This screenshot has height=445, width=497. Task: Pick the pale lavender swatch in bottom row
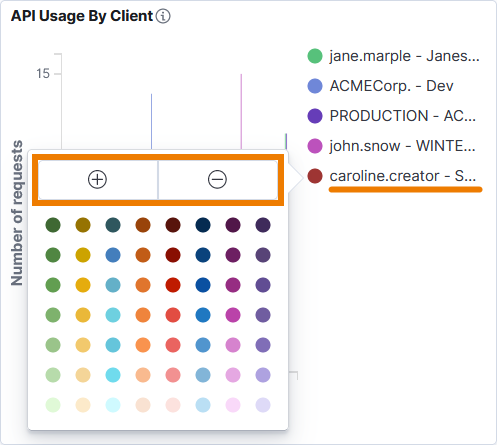[263, 405]
